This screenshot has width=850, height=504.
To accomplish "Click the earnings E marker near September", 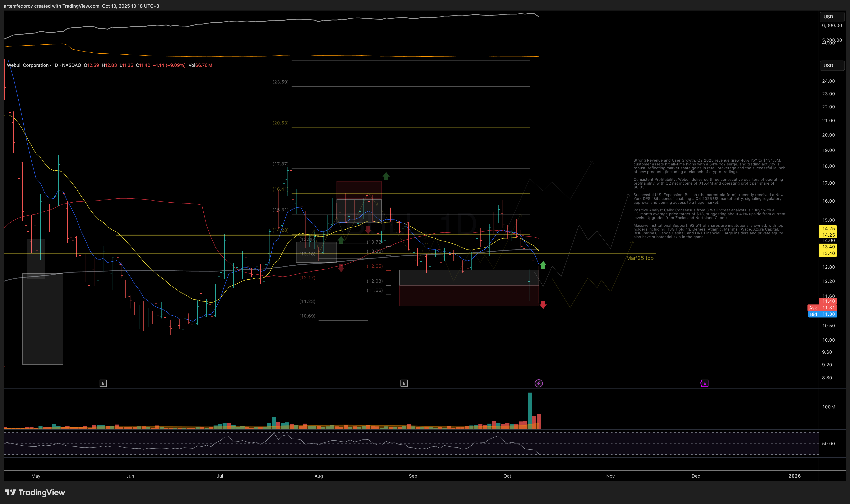I will coord(404,383).
